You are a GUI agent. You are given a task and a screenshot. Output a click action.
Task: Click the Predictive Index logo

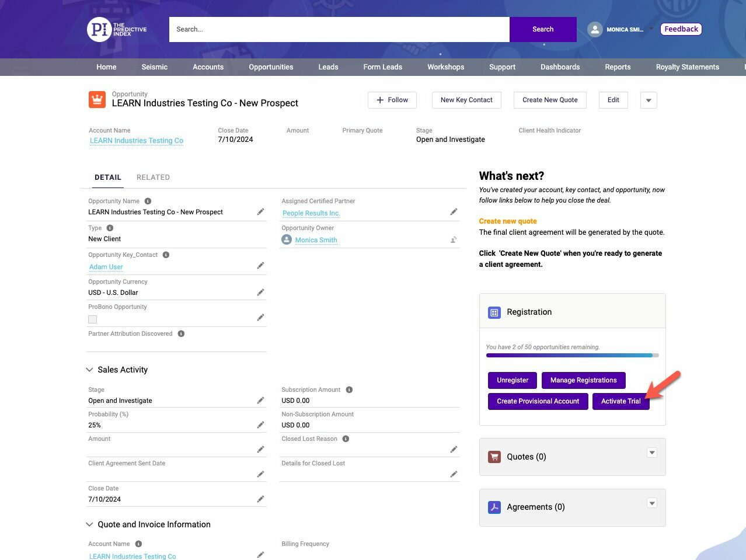117,29
